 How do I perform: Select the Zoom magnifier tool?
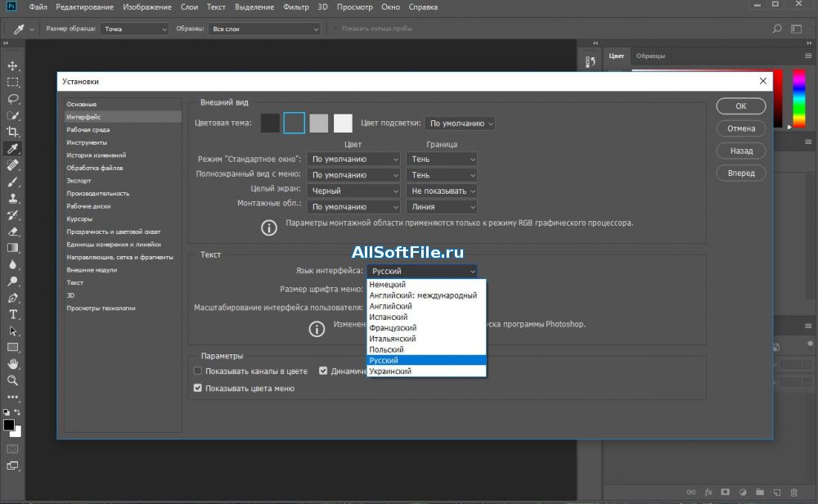tap(13, 380)
